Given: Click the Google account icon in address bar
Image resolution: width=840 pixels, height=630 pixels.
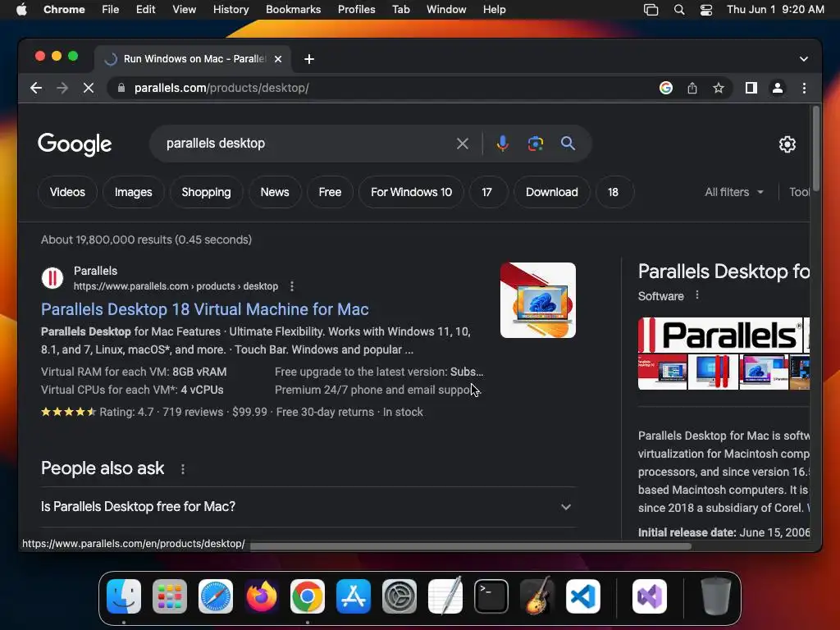Looking at the screenshot, I should pyautogui.click(x=666, y=88).
